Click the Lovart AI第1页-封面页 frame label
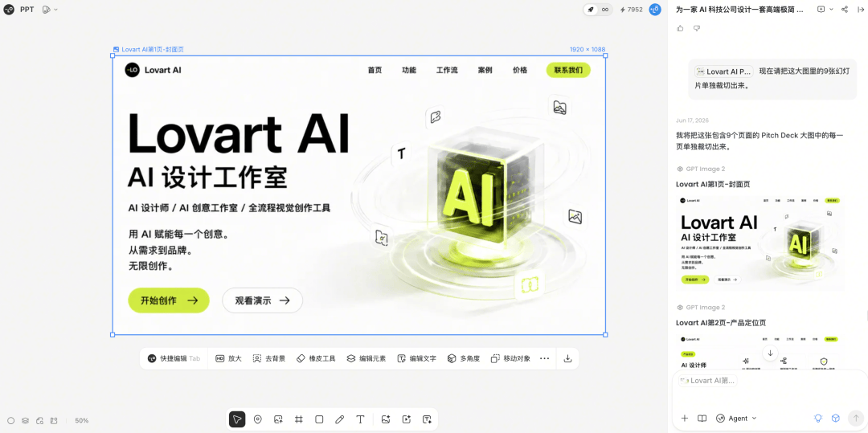Screen dimensions: 868x433 [x=149, y=49]
